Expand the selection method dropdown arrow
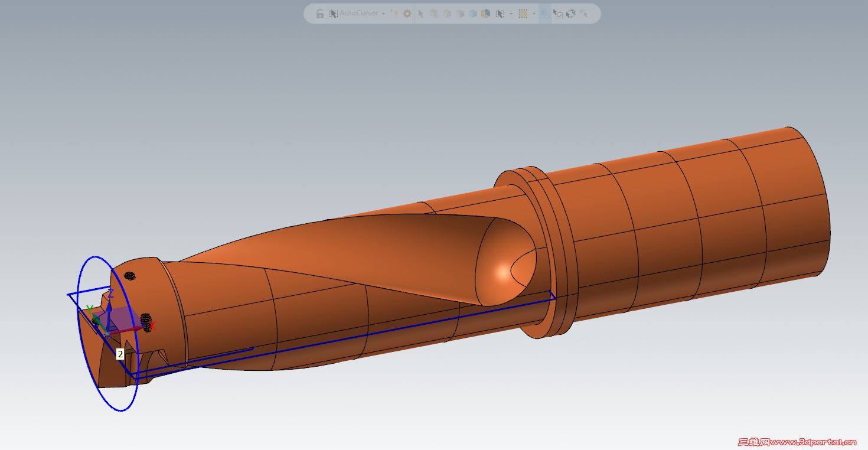Image resolution: width=868 pixels, height=450 pixels. (510, 14)
